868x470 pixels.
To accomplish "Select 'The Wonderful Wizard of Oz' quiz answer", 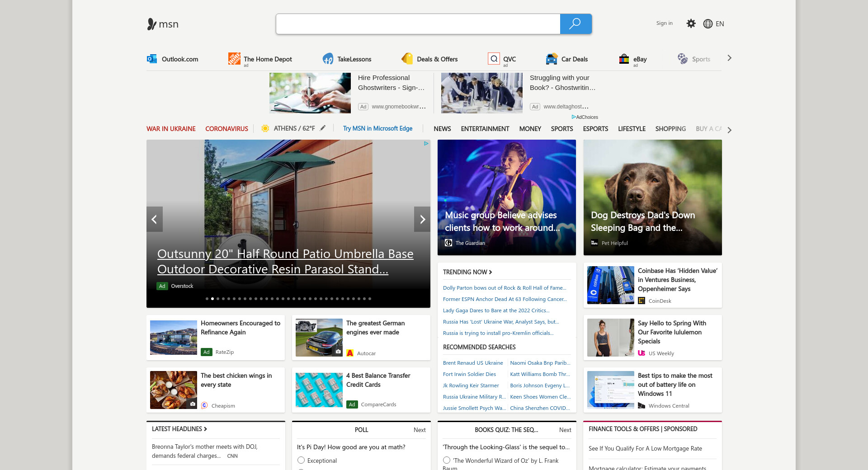I will [447, 460].
